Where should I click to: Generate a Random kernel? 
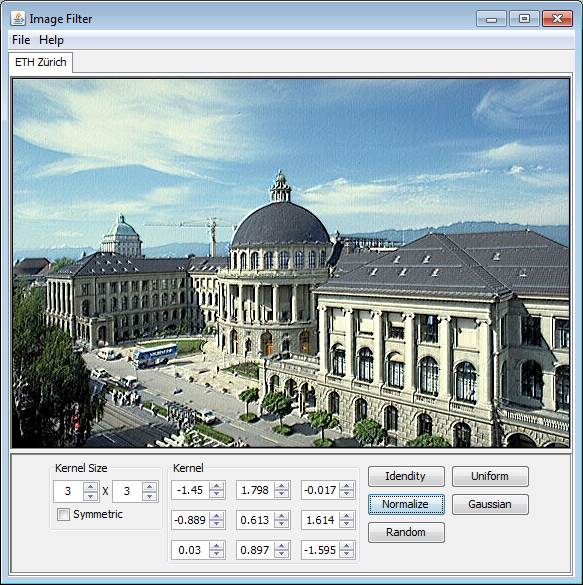406,532
